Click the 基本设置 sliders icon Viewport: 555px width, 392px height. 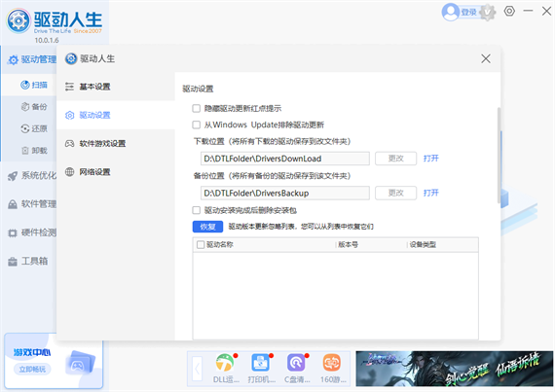pos(70,87)
